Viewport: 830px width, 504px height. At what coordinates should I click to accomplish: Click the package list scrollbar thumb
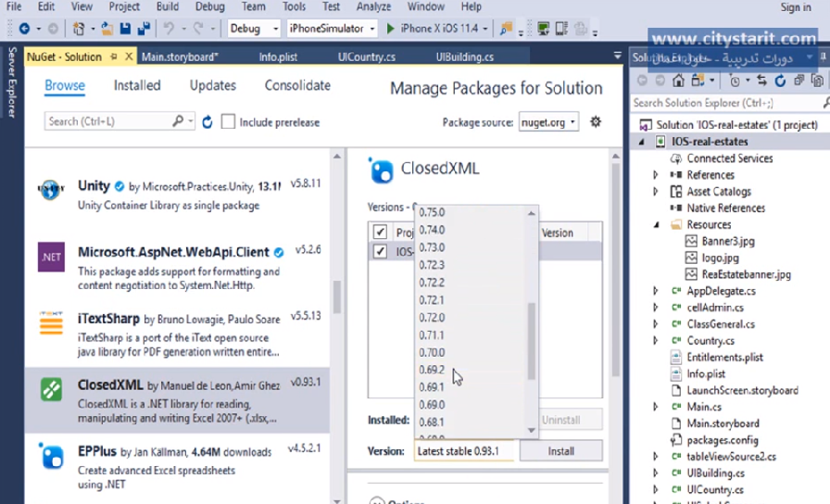pyautogui.click(x=336, y=296)
